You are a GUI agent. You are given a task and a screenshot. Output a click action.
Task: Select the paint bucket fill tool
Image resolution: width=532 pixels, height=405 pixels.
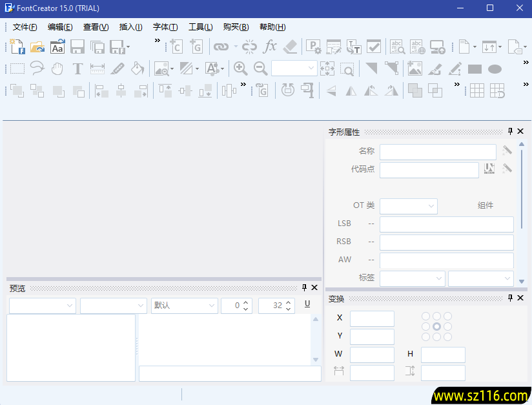pyautogui.click(x=137, y=68)
